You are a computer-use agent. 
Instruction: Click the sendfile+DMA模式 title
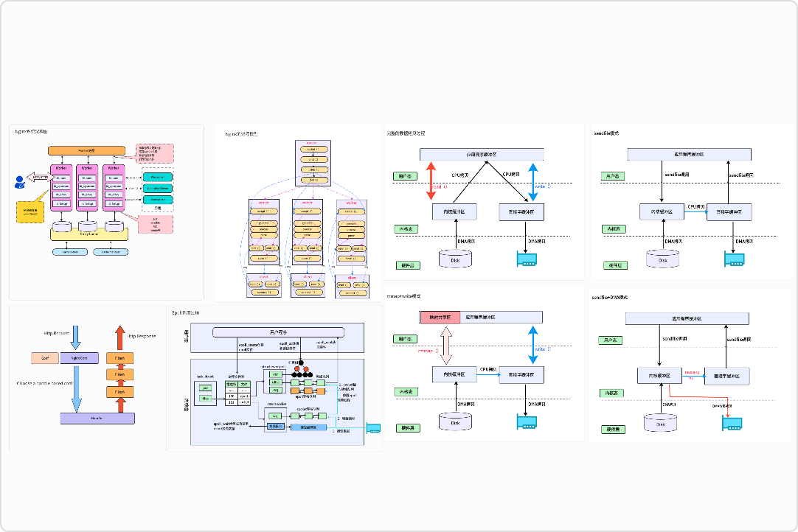click(610, 298)
